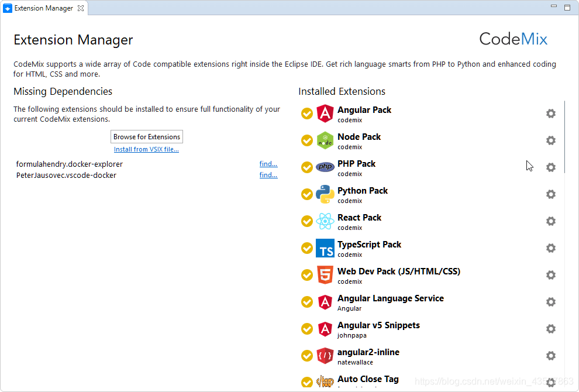Close the Extension Manager tab
The image size is (579, 392).
81,8
